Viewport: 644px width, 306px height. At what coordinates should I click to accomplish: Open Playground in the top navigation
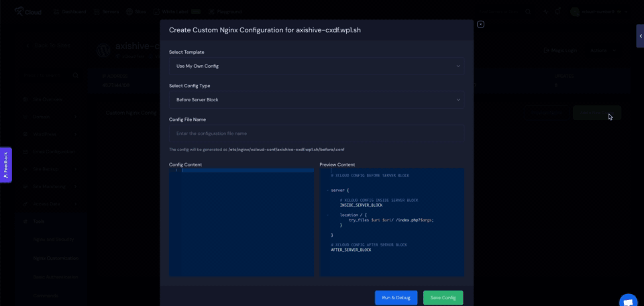225,12
